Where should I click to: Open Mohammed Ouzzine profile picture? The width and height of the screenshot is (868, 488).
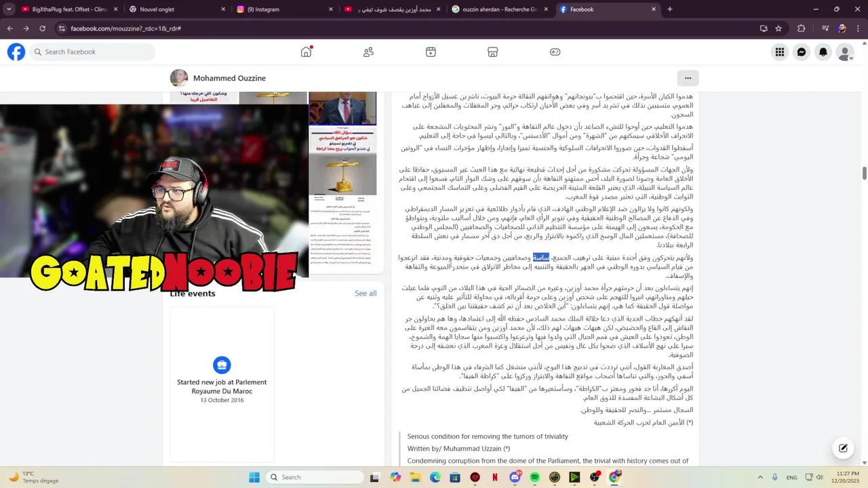click(x=179, y=78)
